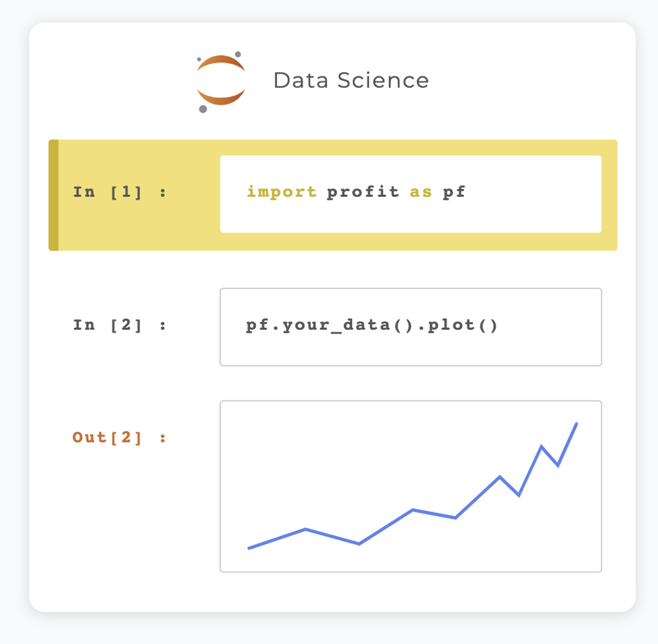Click the word import in cell one
This screenshot has height=644, width=658.
(x=282, y=192)
